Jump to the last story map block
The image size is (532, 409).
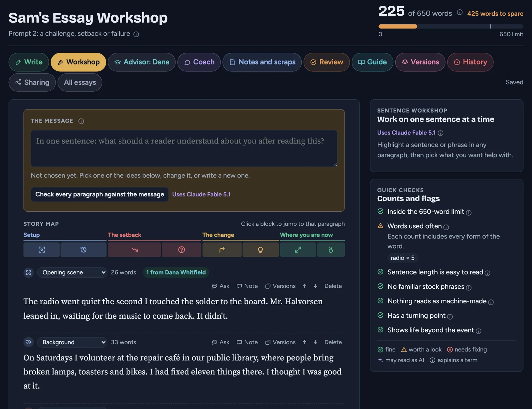click(x=331, y=250)
